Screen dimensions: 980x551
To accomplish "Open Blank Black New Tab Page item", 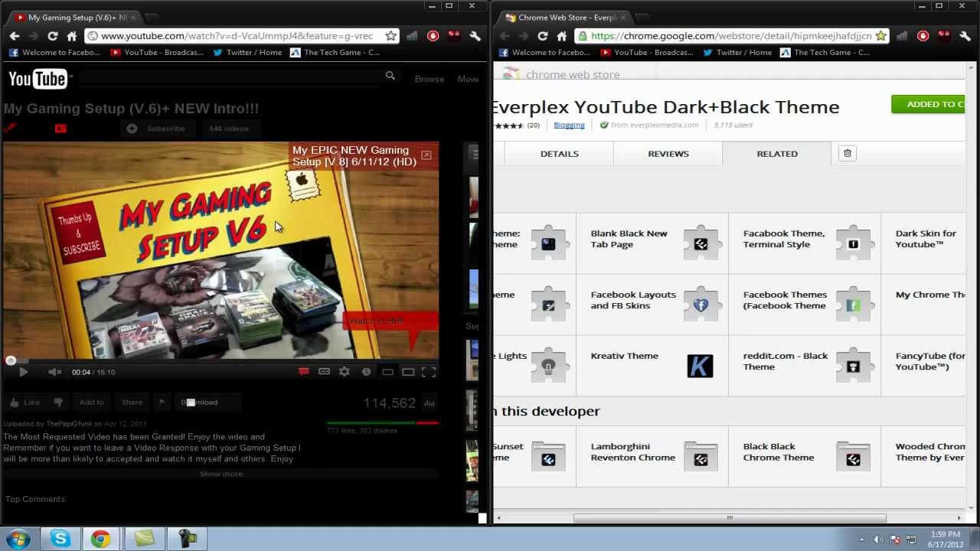I will [652, 243].
